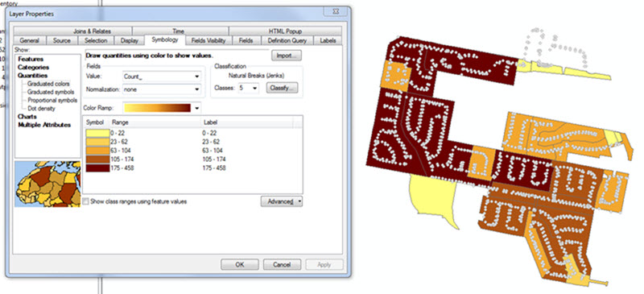Switch to the Joins & Relates tab

(x=92, y=31)
